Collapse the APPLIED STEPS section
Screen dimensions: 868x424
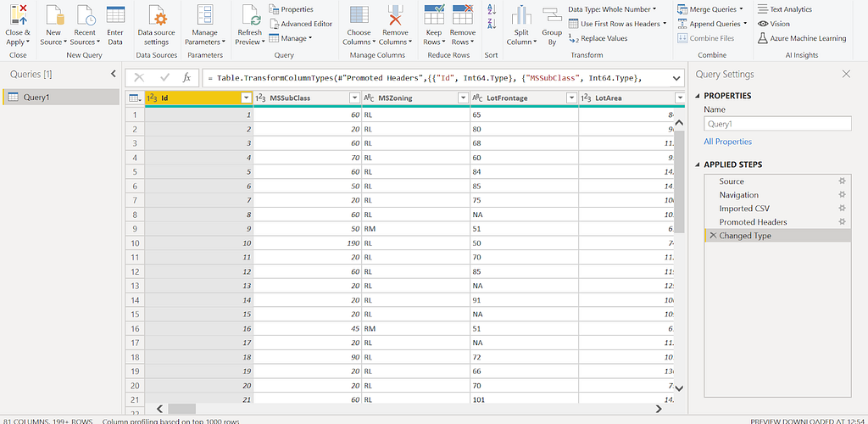(x=697, y=165)
